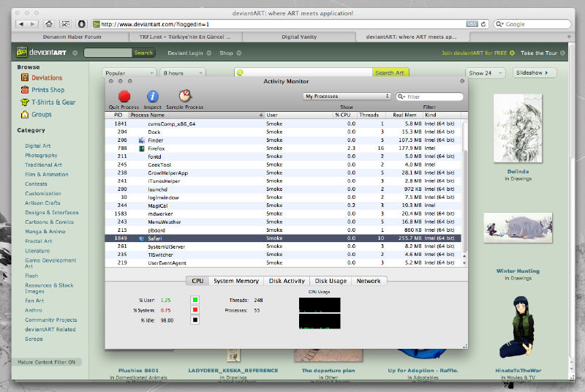Viewport: 585px width, 392px height.
Task: Open the Winter Hunting deviation link
Action: point(518,271)
